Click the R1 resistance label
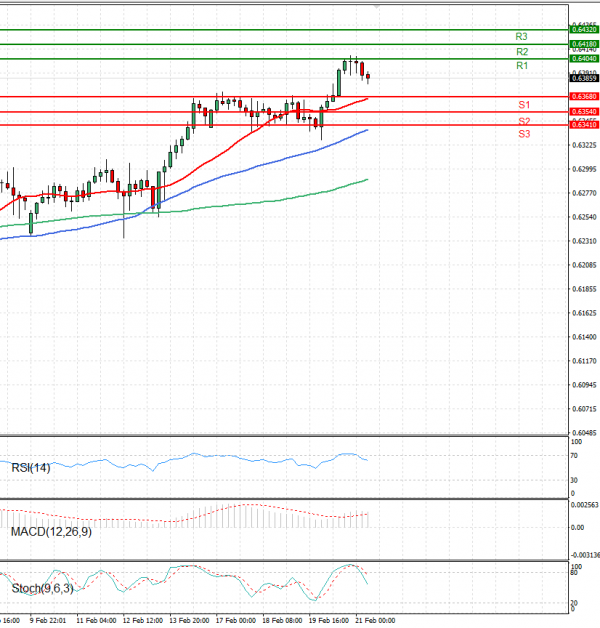600x628 pixels. (522, 66)
